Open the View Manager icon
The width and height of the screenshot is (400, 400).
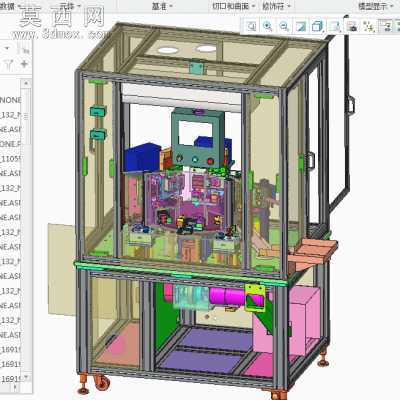click(352, 26)
